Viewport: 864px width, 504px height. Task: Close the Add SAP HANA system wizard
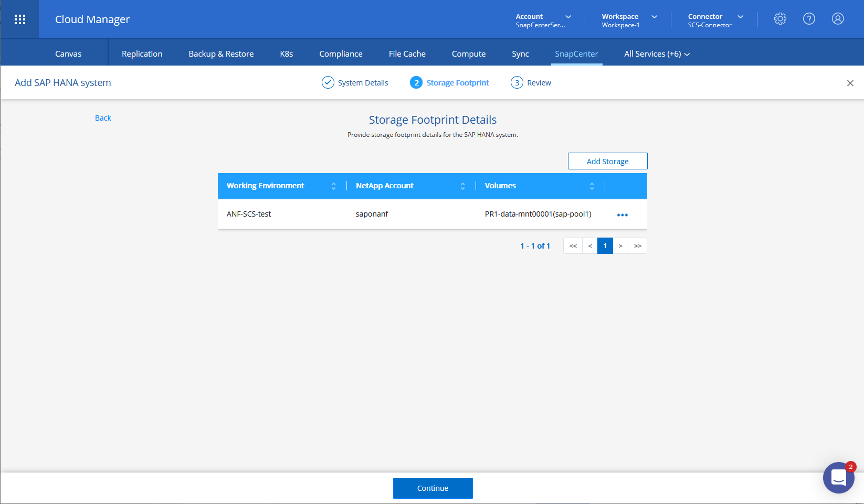(x=850, y=83)
